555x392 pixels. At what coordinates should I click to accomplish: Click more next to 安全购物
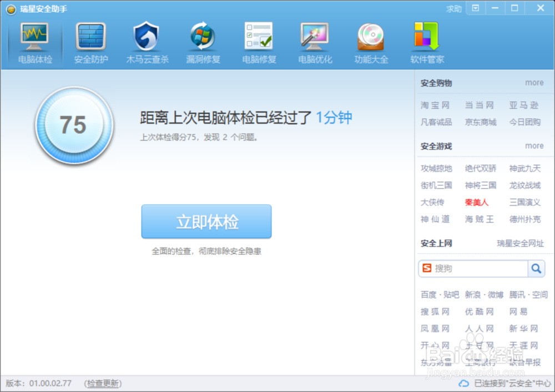tap(534, 83)
